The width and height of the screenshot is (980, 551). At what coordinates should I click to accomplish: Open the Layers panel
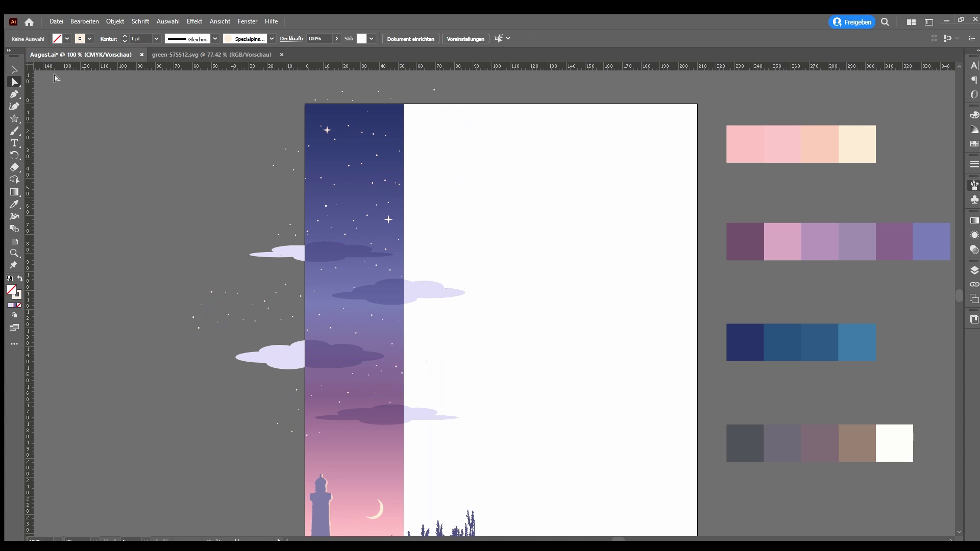(x=974, y=270)
